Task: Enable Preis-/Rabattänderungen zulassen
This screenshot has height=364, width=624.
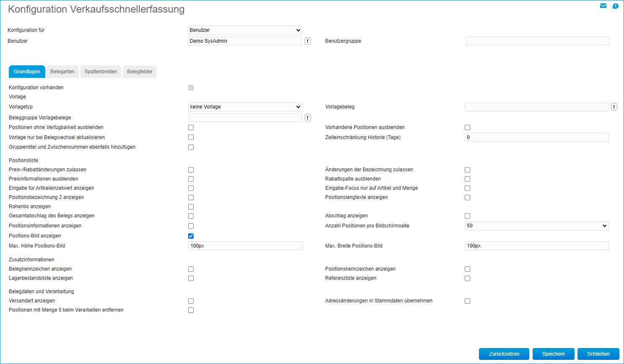Action: [191, 170]
